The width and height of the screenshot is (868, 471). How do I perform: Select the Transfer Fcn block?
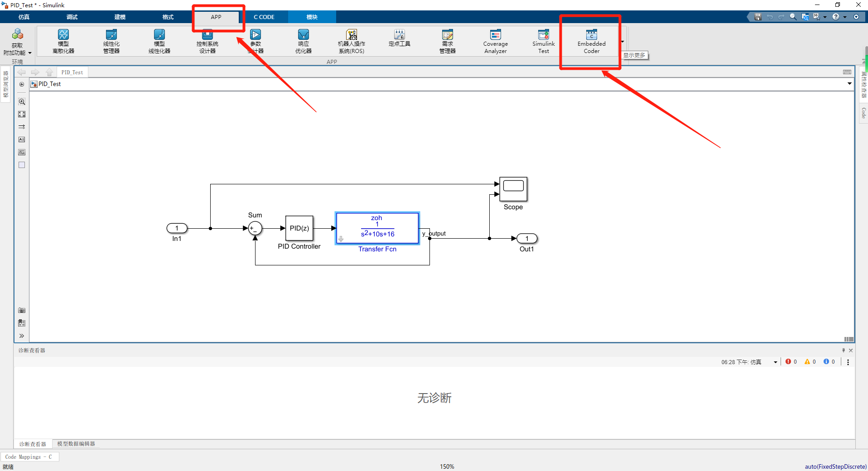(377, 228)
